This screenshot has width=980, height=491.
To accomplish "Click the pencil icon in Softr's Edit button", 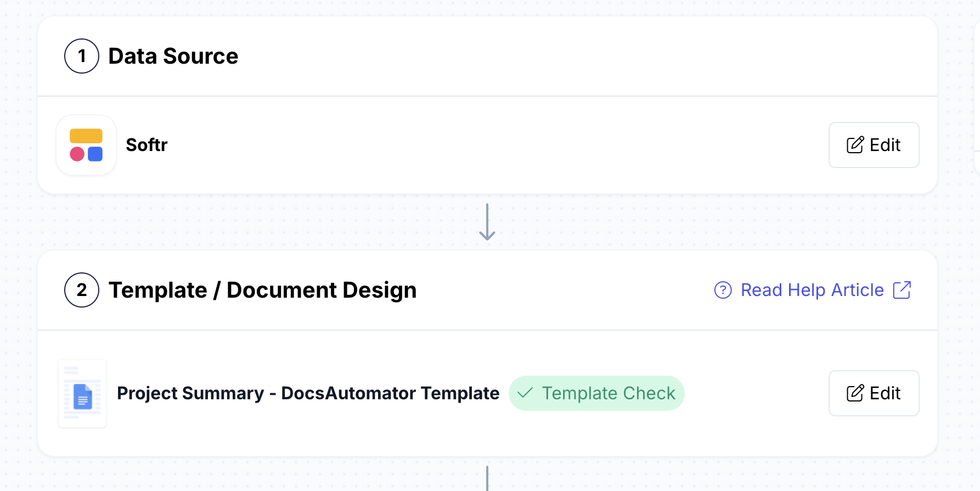I will click(x=855, y=145).
